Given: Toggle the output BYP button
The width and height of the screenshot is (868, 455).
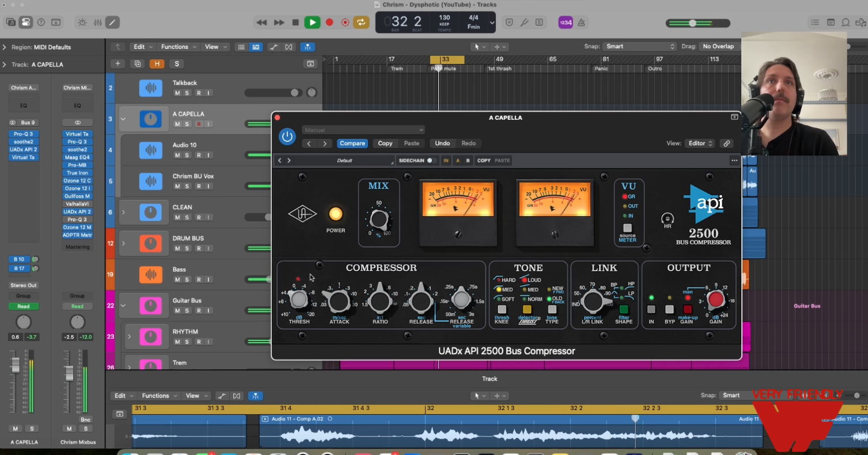Looking at the screenshot, I should (669, 310).
